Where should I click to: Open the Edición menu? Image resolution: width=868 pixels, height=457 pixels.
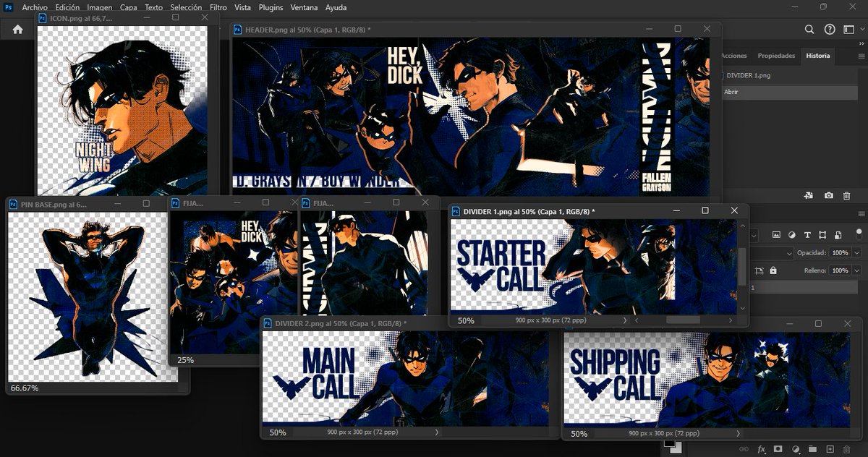[x=67, y=8]
